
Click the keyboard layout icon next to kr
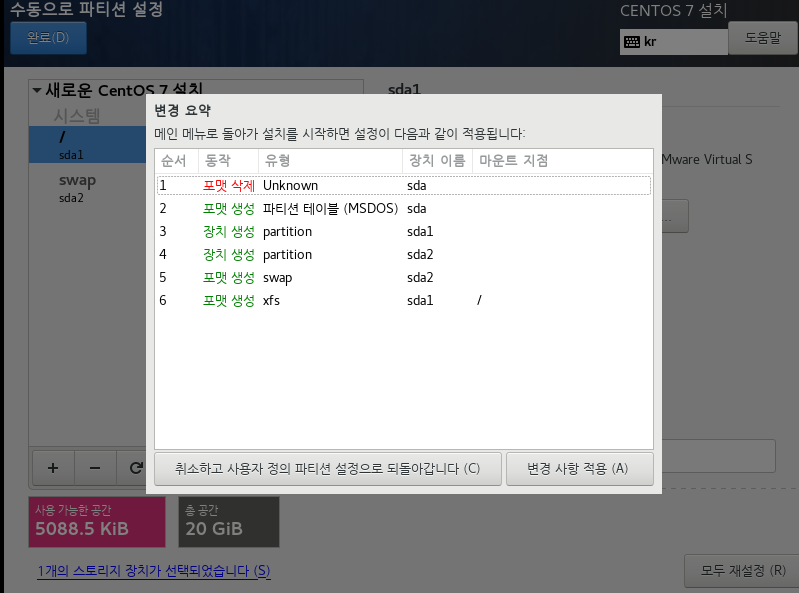(632, 42)
